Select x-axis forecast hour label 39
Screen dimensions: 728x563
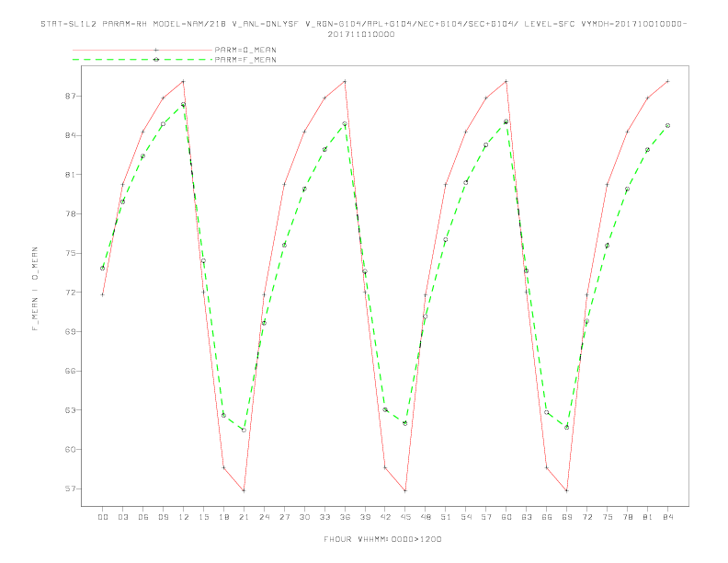coord(365,517)
